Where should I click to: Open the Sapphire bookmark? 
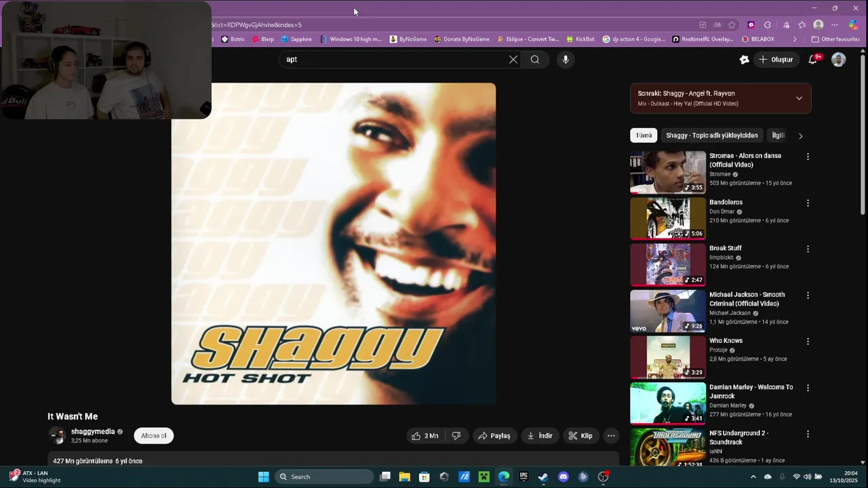tap(296, 39)
